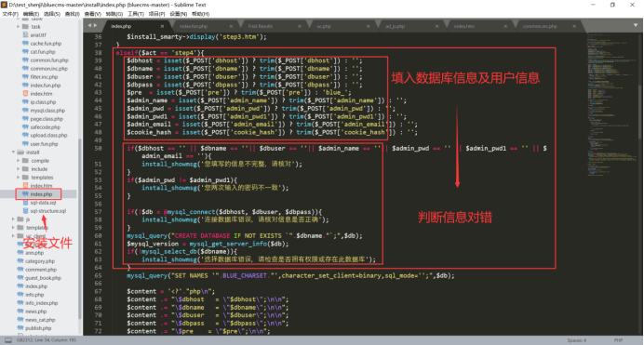Open the 选择(S) menu

tap(52, 14)
